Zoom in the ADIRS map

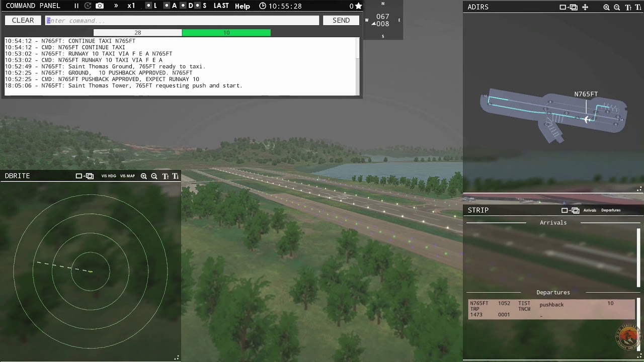(606, 7)
